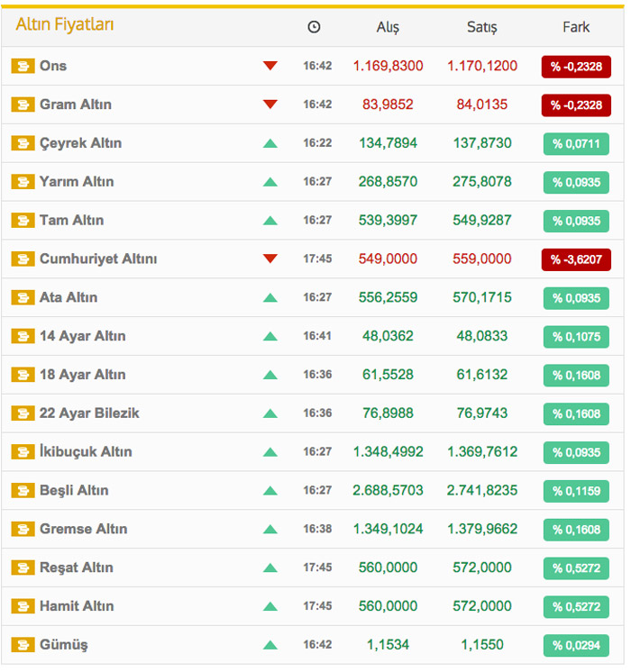
Task: Open the Reşat Altın link
Action: click(77, 568)
